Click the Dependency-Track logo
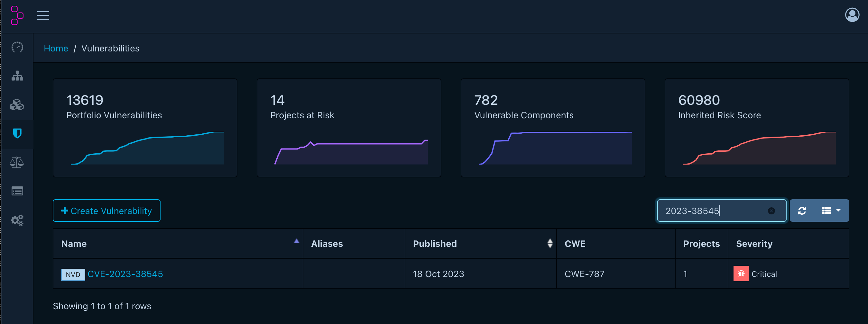The height and width of the screenshot is (324, 868). tap(17, 15)
